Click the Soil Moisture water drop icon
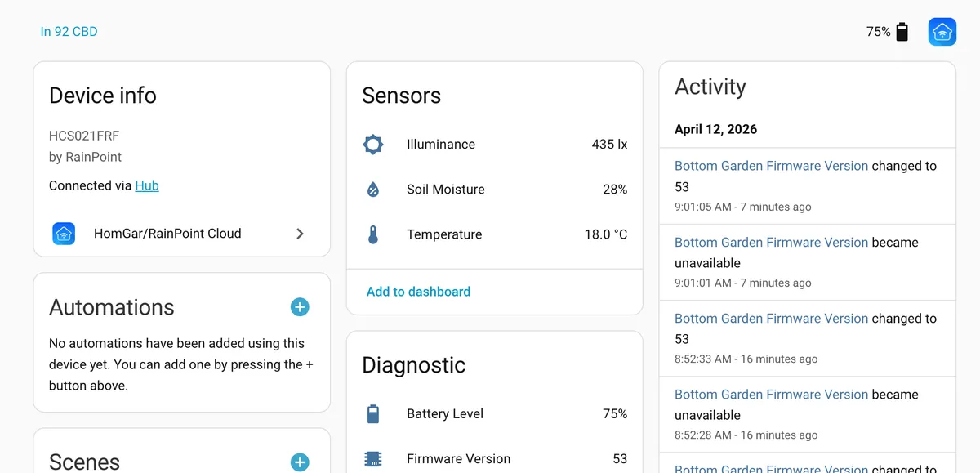The height and width of the screenshot is (473, 980). pos(373,190)
